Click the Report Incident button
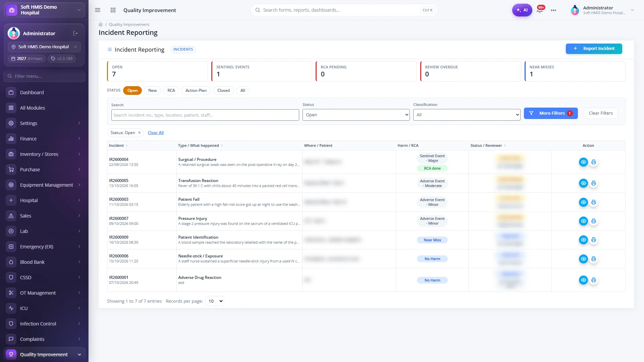The height and width of the screenshot is (362, 644). [x=594, y=49]
